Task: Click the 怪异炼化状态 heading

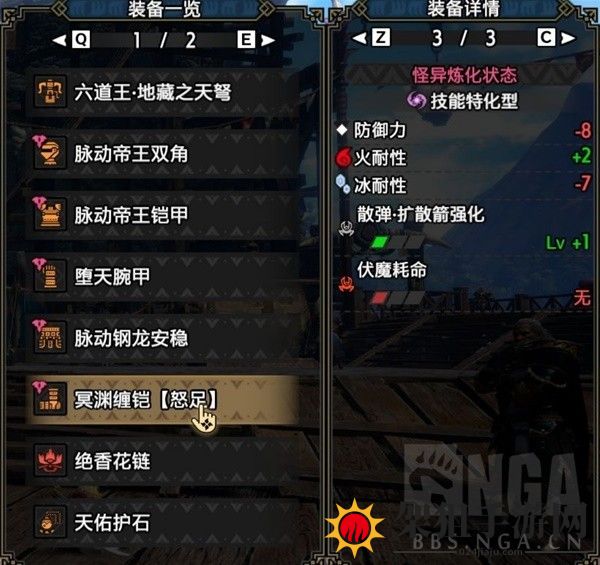Action: pyautogui.click(x=465, y=75)
